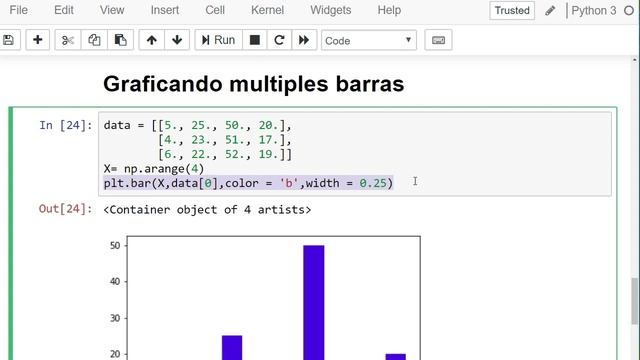Run the current cell

coord(218,40)
